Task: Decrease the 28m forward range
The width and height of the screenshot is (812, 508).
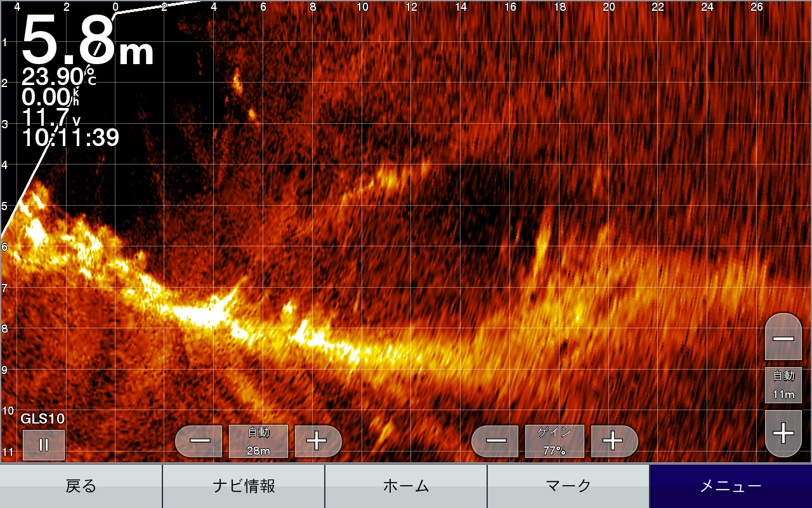Action: click(199, 441)
